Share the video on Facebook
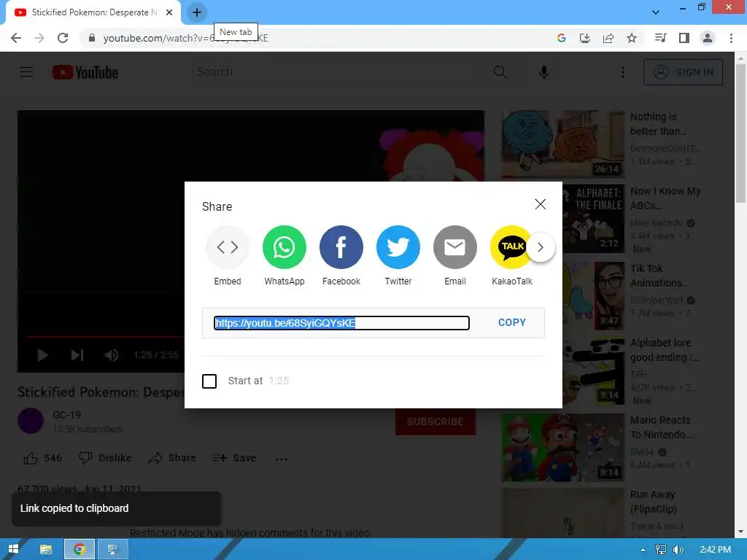Screen dimensions: 747x560 click(341, 247)
